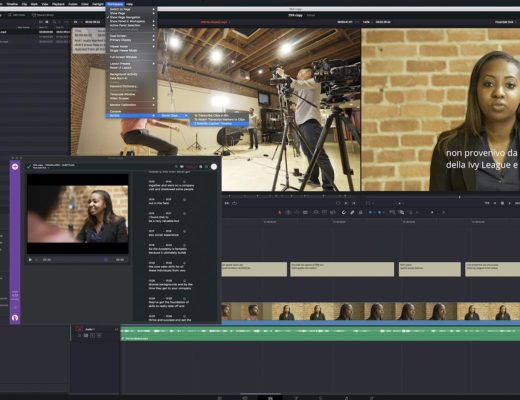Screen dimensions: 520x400
Task: Click the blue marker icon in timeline toolbar
Action: coord(379,212)
